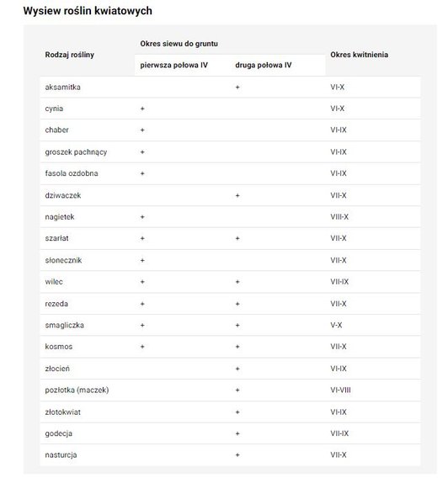Select the 'pierwsza połowa IV' subheader

173,65
